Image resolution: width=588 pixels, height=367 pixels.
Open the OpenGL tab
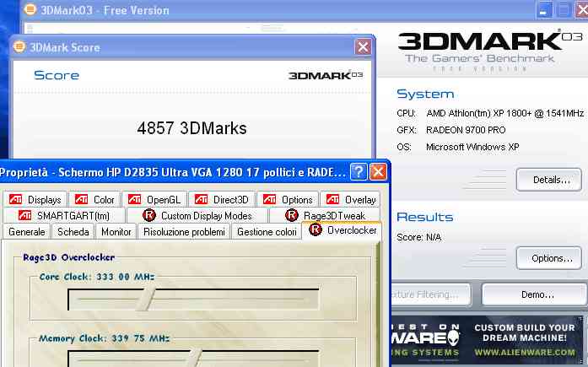click(154, 199)
